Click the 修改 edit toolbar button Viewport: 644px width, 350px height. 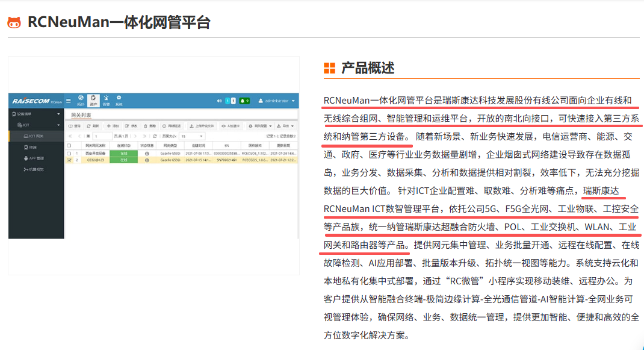pyautogui.click(x=131, y=126)
